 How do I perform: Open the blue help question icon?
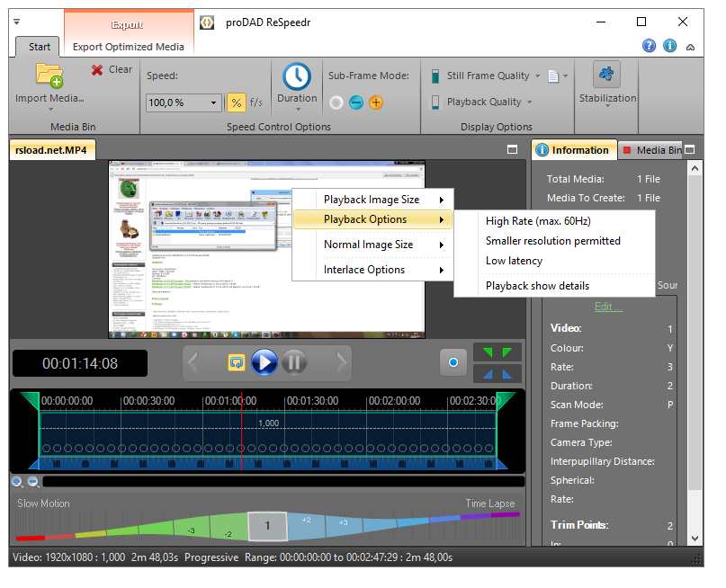650,46
